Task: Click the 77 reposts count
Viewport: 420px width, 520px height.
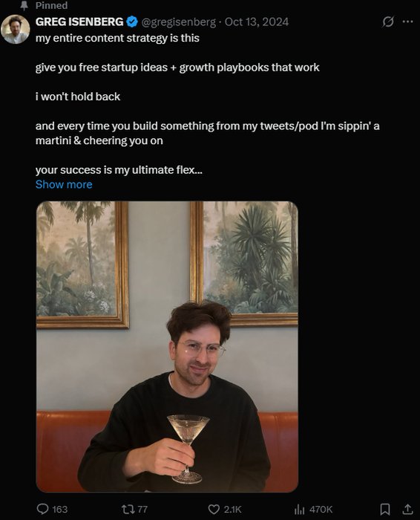Action: [142, 510]
